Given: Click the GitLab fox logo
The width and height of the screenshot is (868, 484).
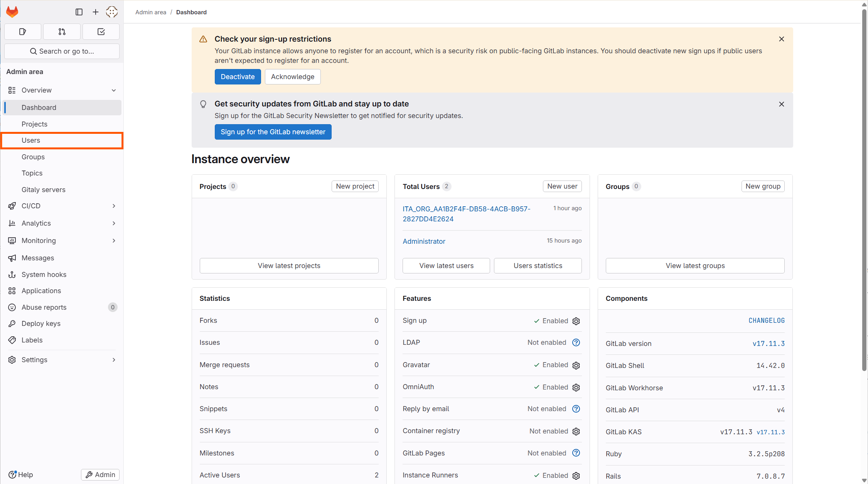Looking at the screenshot, I should coord(12,12).
